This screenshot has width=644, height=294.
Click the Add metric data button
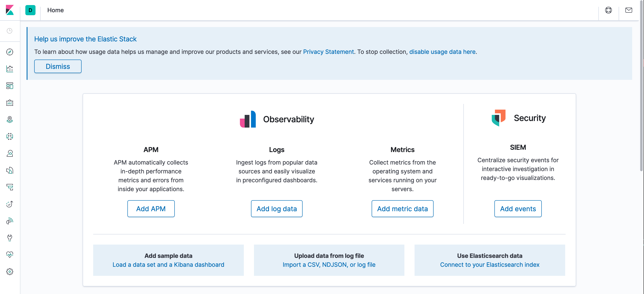[402, 208]
